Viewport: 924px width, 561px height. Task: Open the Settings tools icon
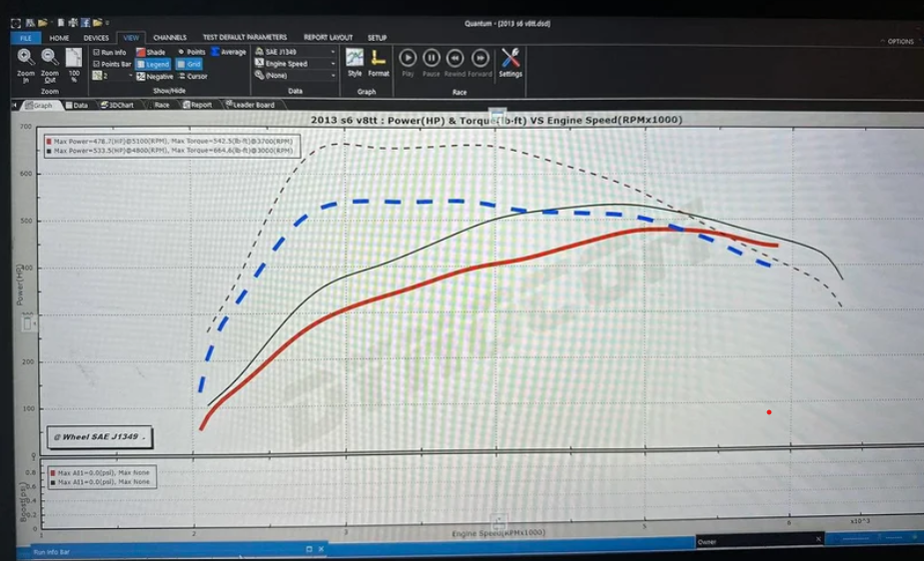click(x=510, y=58)
